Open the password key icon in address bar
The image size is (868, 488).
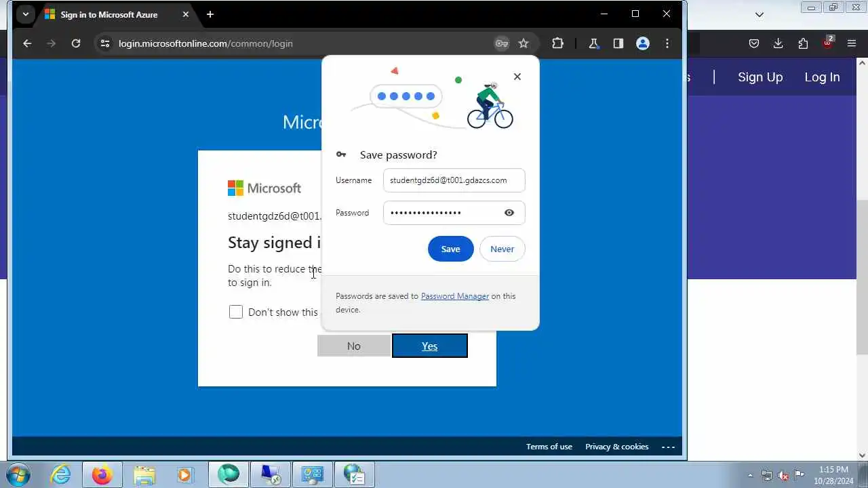click(x=502, y=43)
